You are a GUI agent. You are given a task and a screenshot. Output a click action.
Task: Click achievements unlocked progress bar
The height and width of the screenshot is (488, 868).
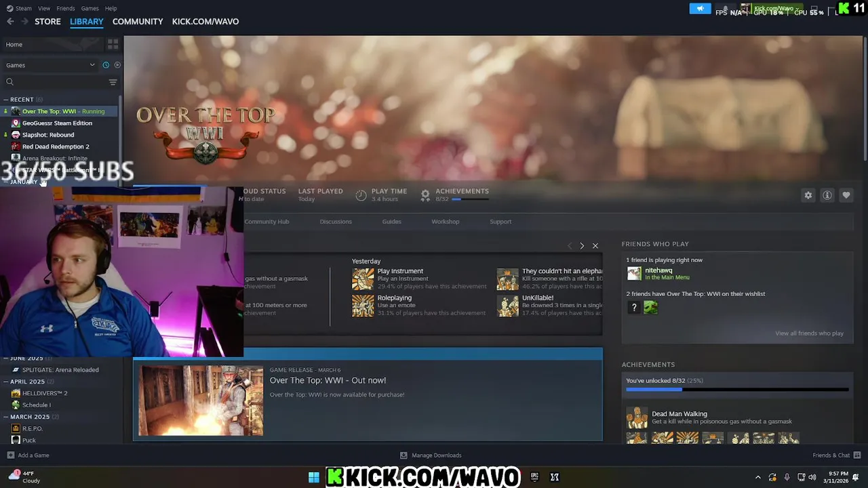737,390
